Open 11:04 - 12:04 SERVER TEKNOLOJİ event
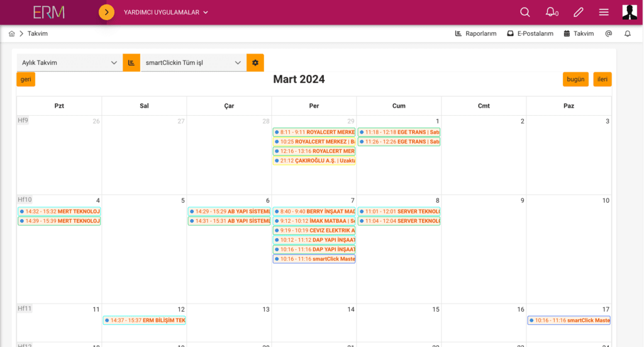The height and width of the screenshot is (347, 644). click(399, 221)
